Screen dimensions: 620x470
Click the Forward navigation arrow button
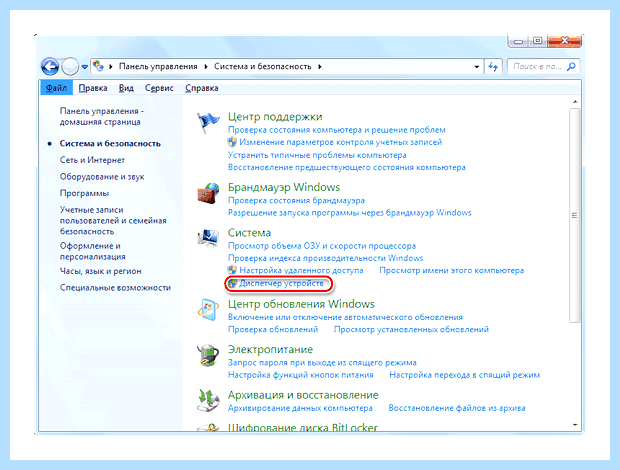[70, 66]
